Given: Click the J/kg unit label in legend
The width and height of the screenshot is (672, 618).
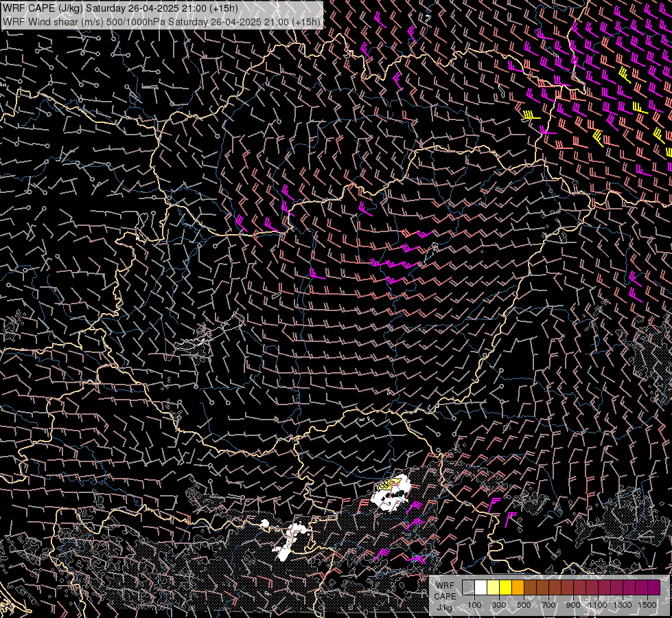Looking at the screenshot, I should (444, 608).
